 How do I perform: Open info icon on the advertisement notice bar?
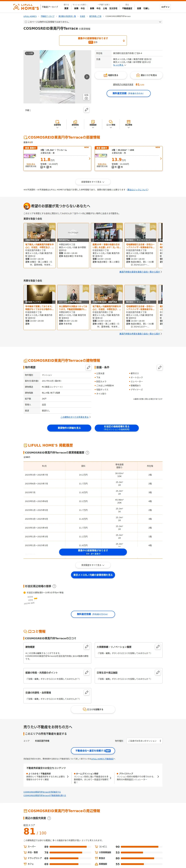click(x=26, y=22)
